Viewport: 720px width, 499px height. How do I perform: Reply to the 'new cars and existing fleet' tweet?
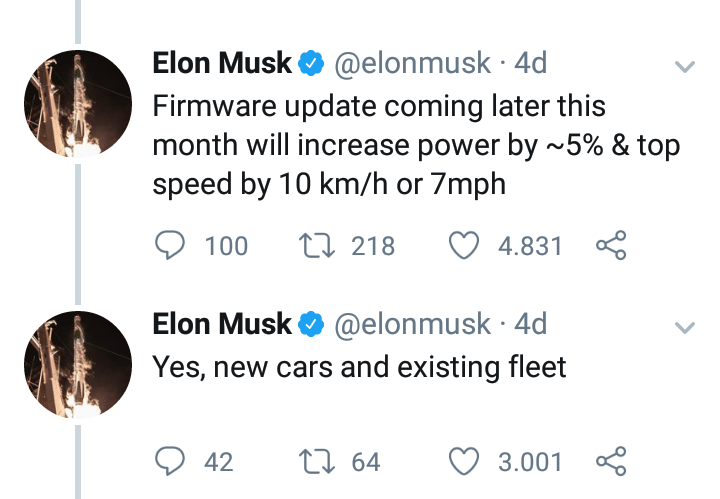coord(170,460)
